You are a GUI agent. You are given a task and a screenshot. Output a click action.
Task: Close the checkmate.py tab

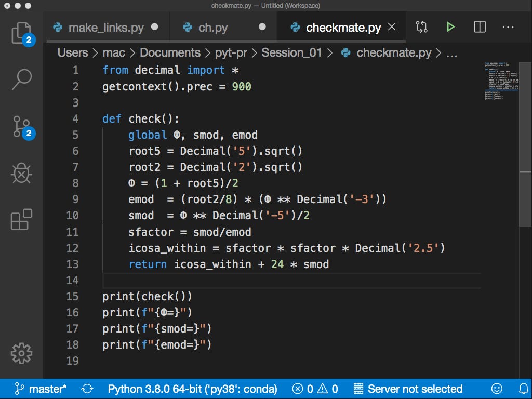[392, 27]
